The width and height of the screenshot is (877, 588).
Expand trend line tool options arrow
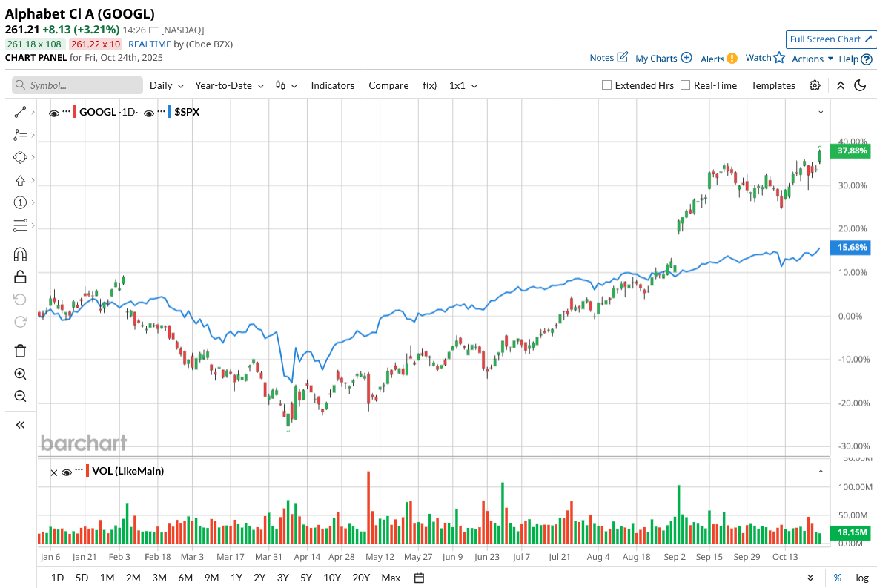click(x=33, y=113)
